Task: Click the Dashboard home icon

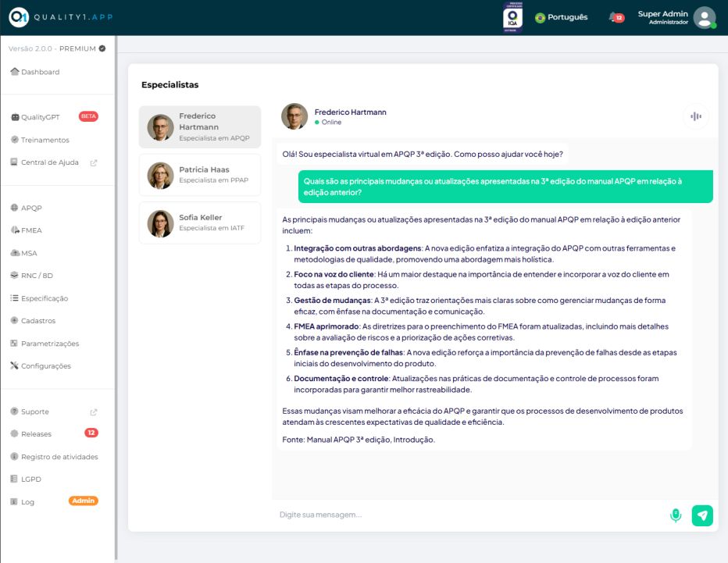Action: [x=15, y=72]
